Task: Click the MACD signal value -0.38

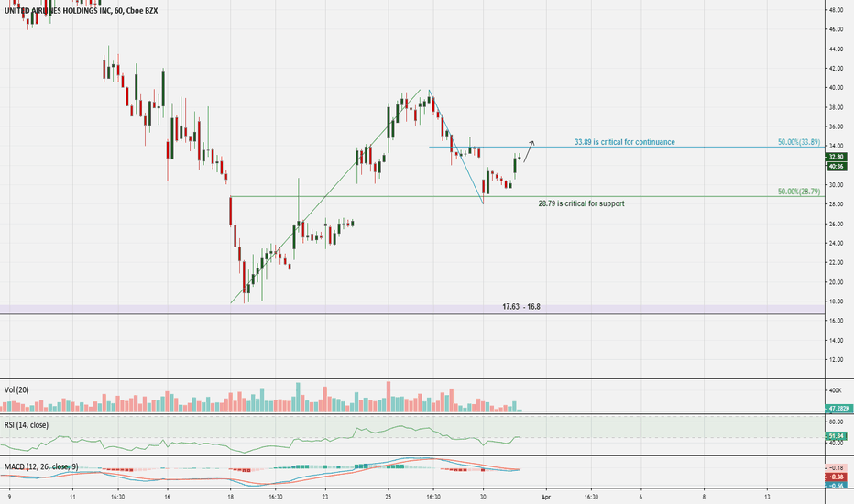Action: (836, 477)
